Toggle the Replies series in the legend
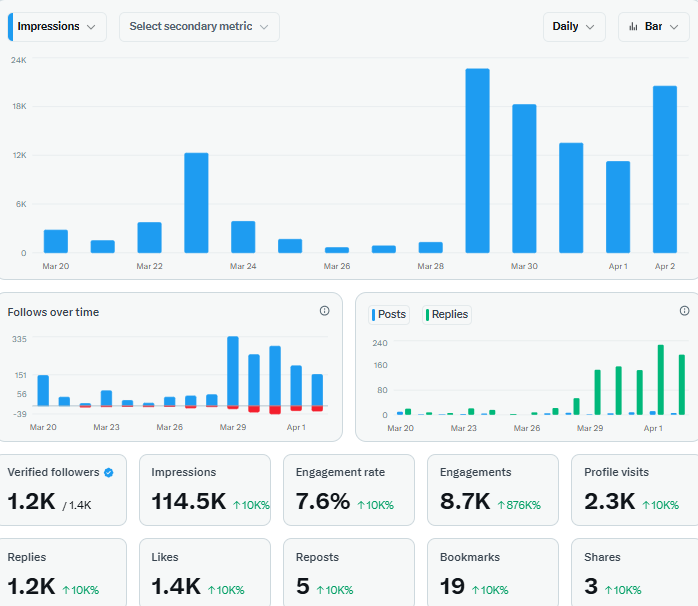 (x=446, y=314)
